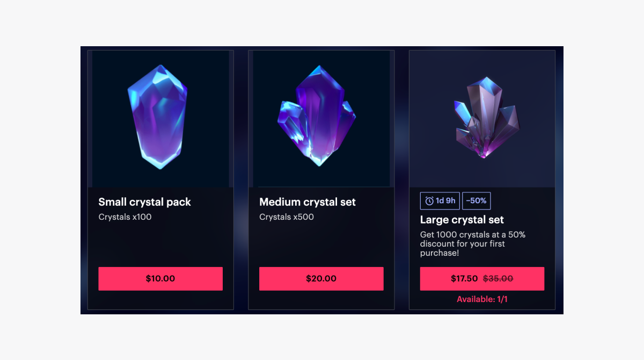
Task: Purchase the Large crystal set button
Action: tap(482, 279)
